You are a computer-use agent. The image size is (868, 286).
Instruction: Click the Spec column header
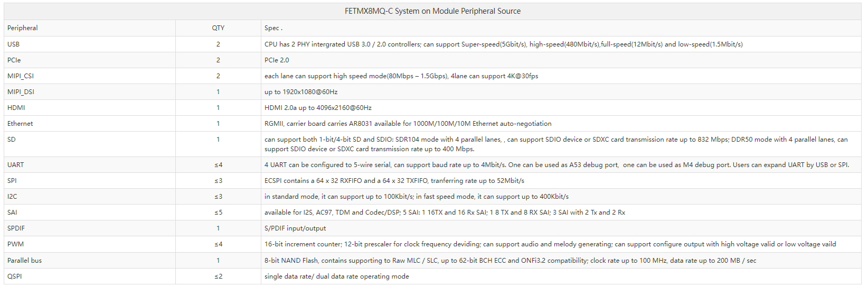[273, 28]
